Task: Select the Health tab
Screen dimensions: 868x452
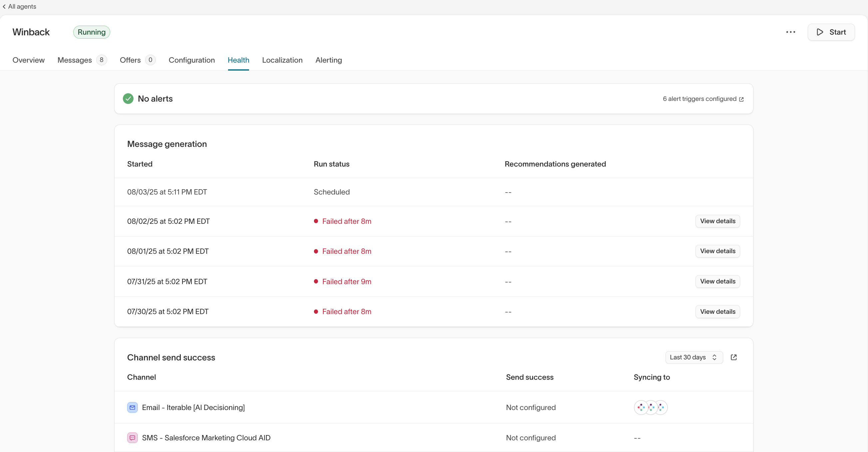Action: pos(238,60)
